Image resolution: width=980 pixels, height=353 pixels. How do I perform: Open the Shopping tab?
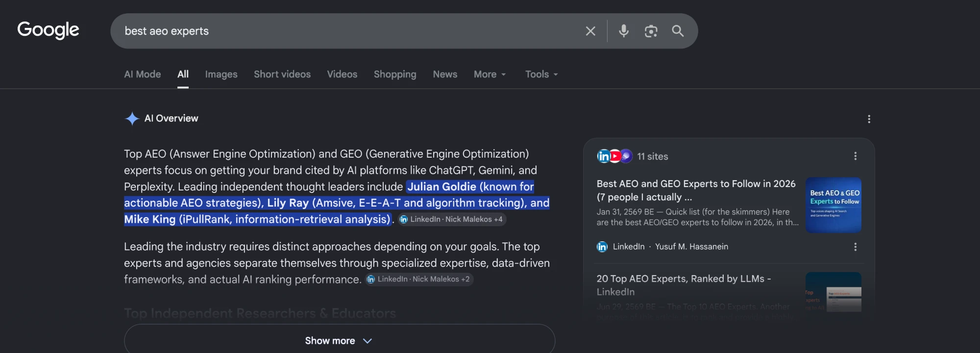coord(395,74)
